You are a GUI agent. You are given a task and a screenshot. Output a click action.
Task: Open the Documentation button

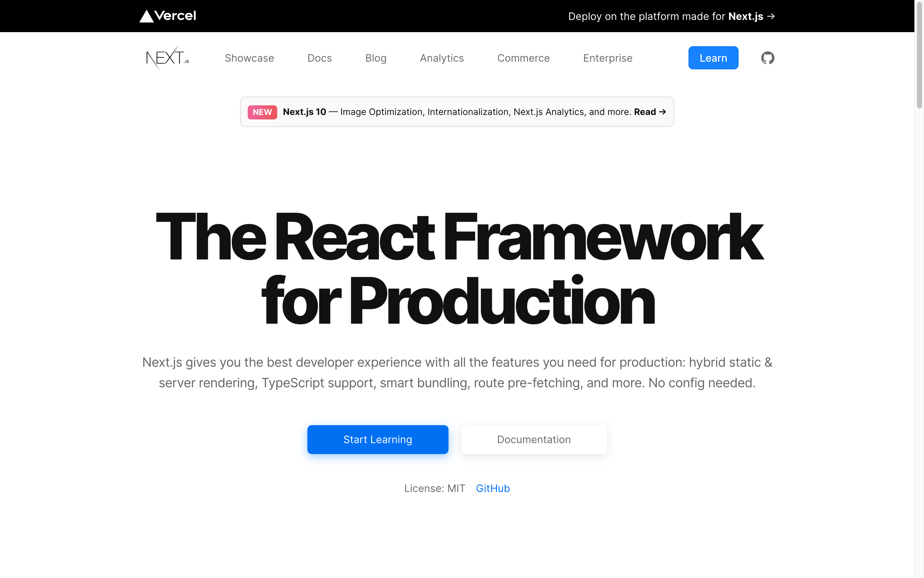tap(534, 440)
